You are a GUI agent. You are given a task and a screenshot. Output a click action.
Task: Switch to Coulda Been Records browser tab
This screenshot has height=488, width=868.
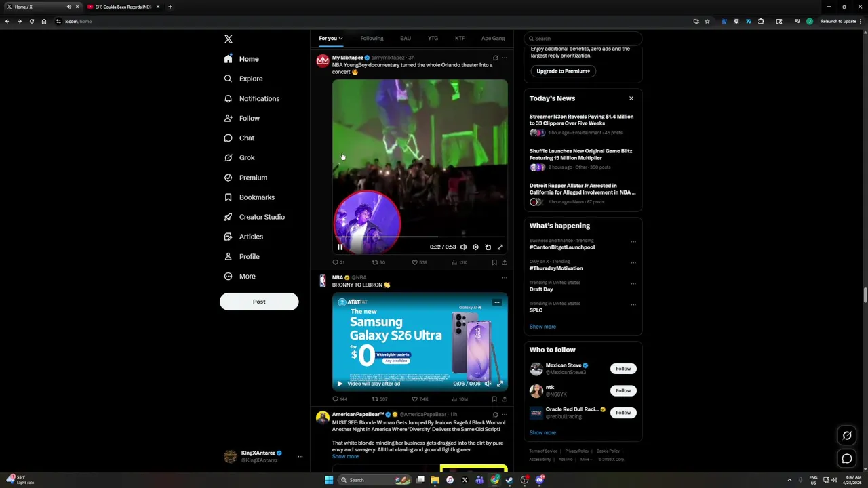[123, 7]
